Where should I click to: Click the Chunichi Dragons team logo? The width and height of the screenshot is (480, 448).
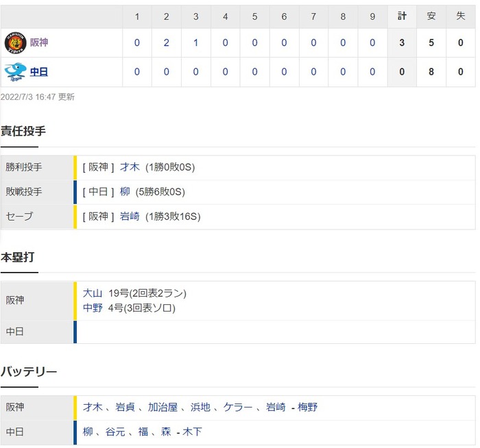pyautogui.click(x=15, y=72)
